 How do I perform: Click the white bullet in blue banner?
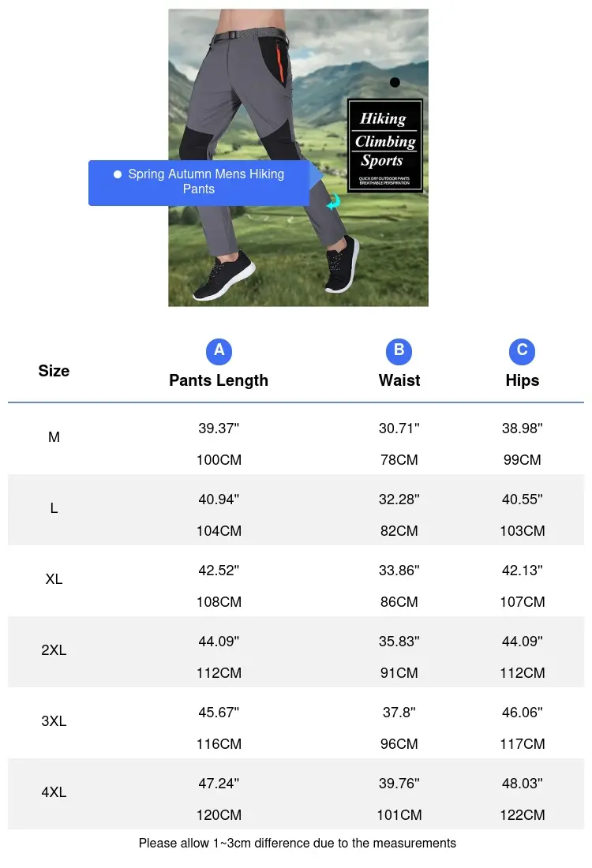118,174
